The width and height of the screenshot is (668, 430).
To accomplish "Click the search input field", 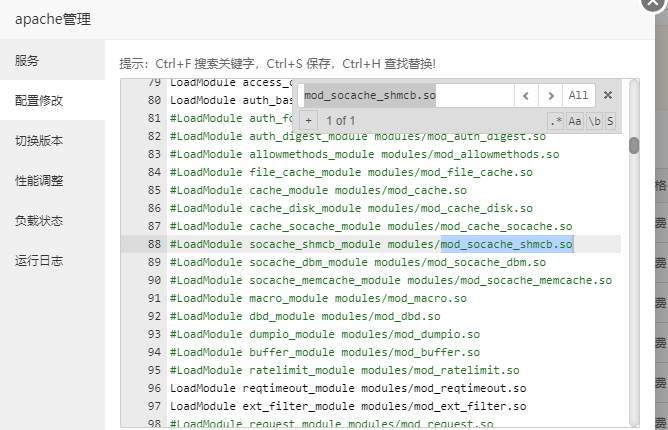I will click(x=406, y=95).
